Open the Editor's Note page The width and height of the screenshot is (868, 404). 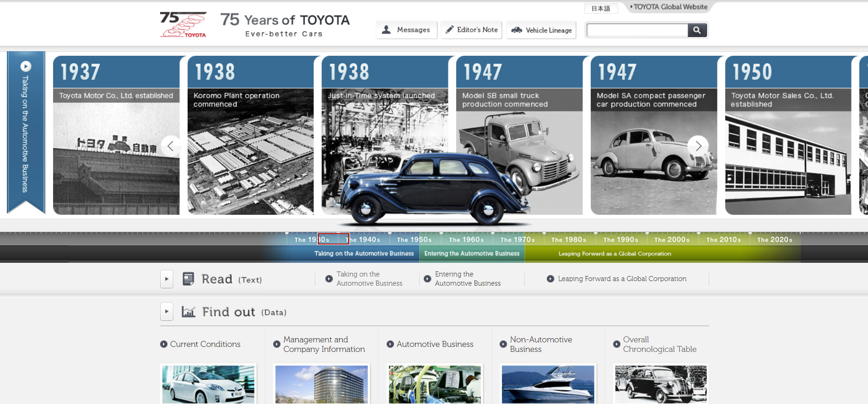pos(471,30)
